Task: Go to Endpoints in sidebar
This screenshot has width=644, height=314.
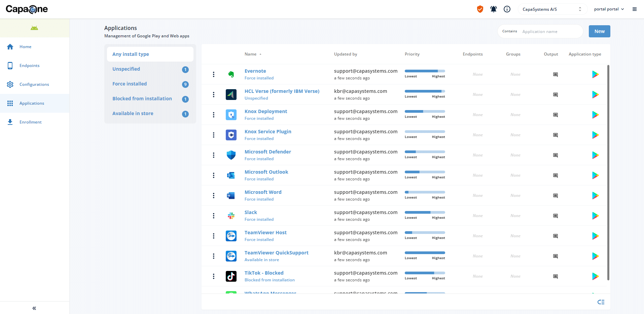Action: point(35,66)
